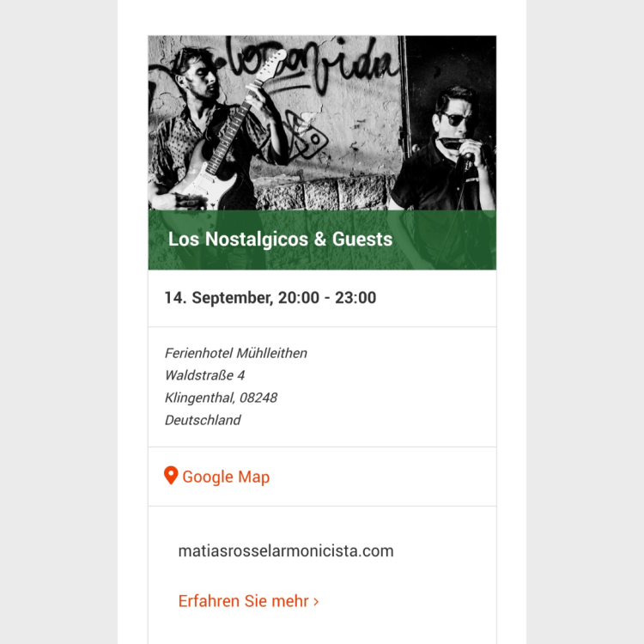The width and height of the screenshot is (644, 644).
Task: Click the Klingenthal, 08248 address line
Action: (221, 398)
